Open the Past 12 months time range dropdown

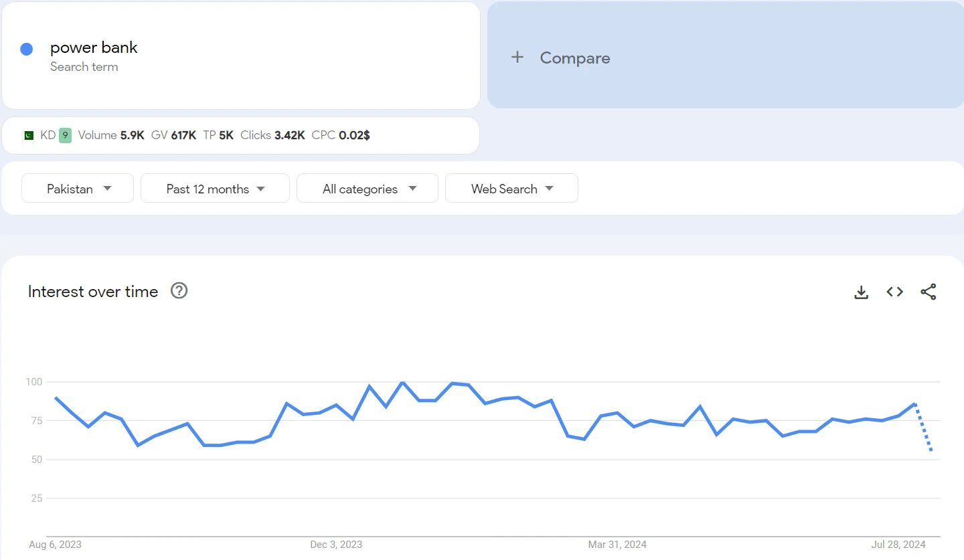(215, 188)
